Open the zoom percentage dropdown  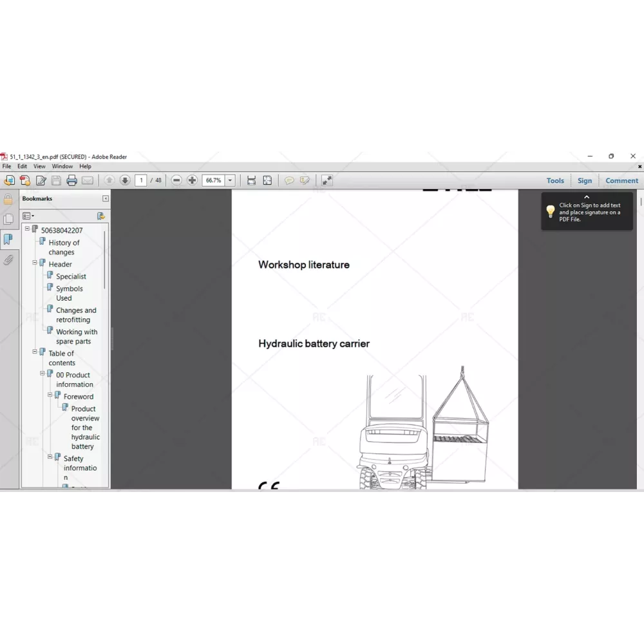click(230, 181)
